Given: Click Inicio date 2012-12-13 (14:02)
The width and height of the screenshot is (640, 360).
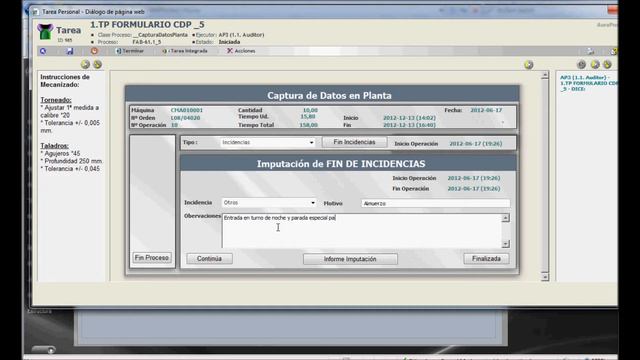Looking at the screenshot, I should 409,118.
